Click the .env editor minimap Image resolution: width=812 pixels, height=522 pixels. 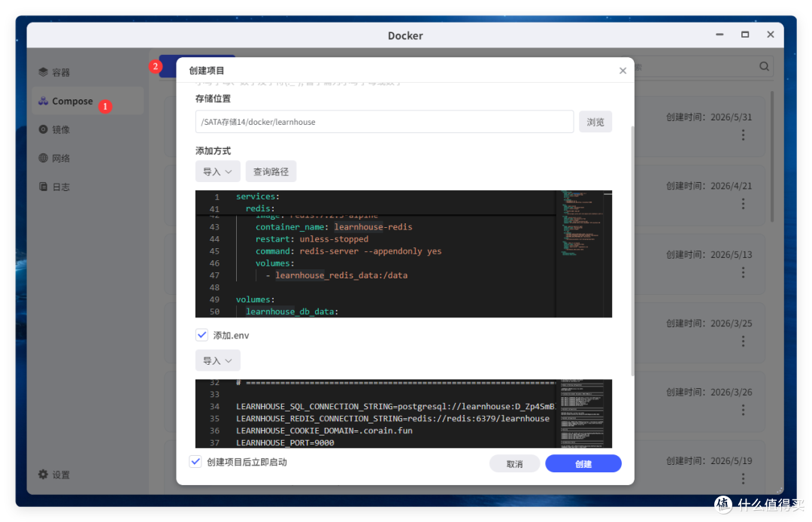582,414
